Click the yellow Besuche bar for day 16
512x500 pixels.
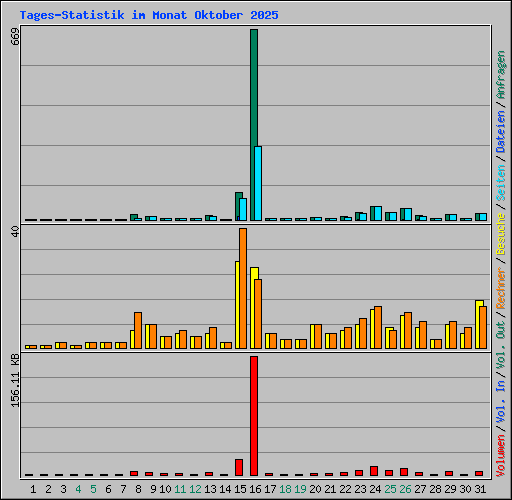point(252,308)
